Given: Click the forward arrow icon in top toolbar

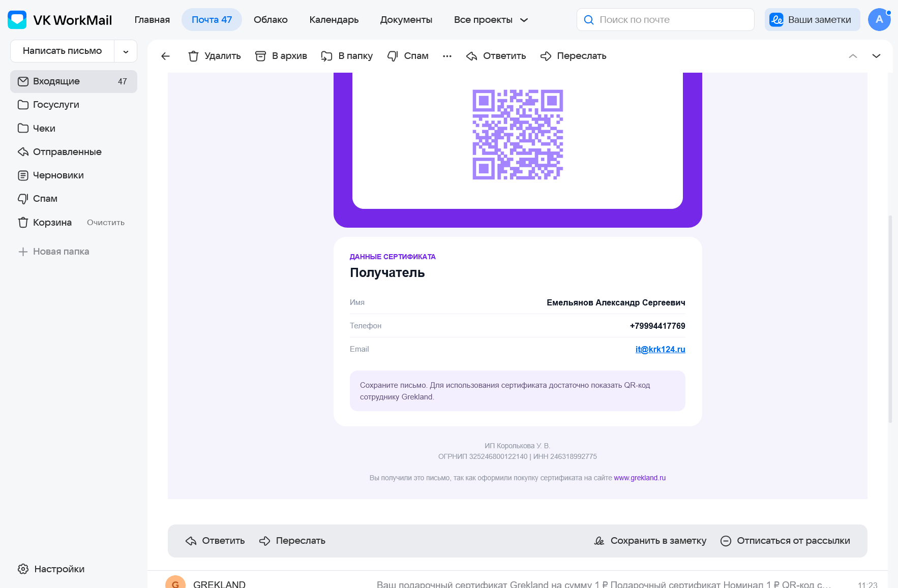Looking at the screenshot, I should pyautogui.click(x=546, y=56).
